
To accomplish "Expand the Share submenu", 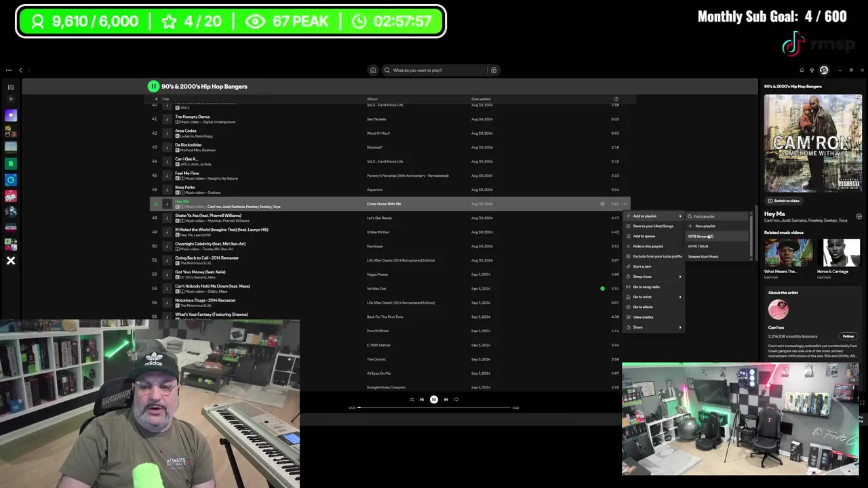I will coord(654,327).
